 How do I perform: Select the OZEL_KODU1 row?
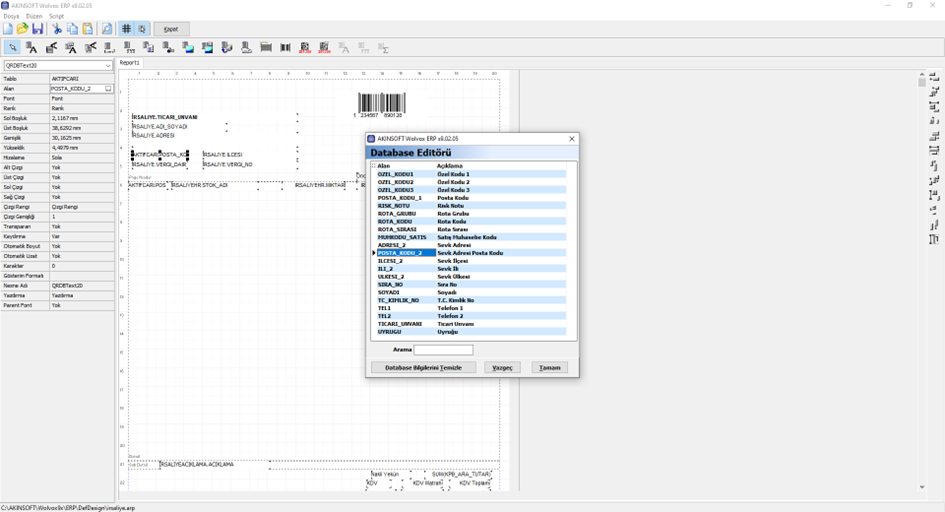pos(471,174)
